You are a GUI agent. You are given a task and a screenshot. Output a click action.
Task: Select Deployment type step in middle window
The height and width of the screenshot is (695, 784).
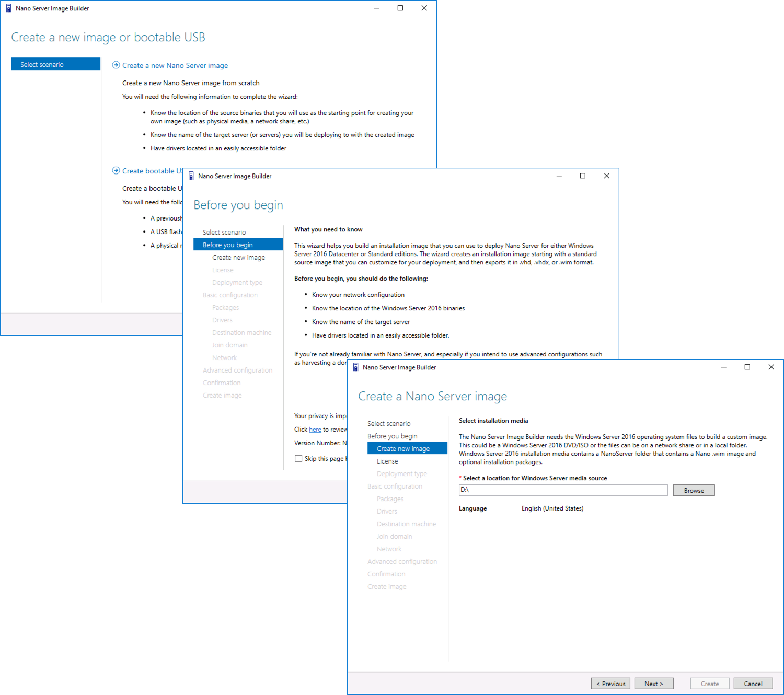pyautogui.click(x=237, y=283)
